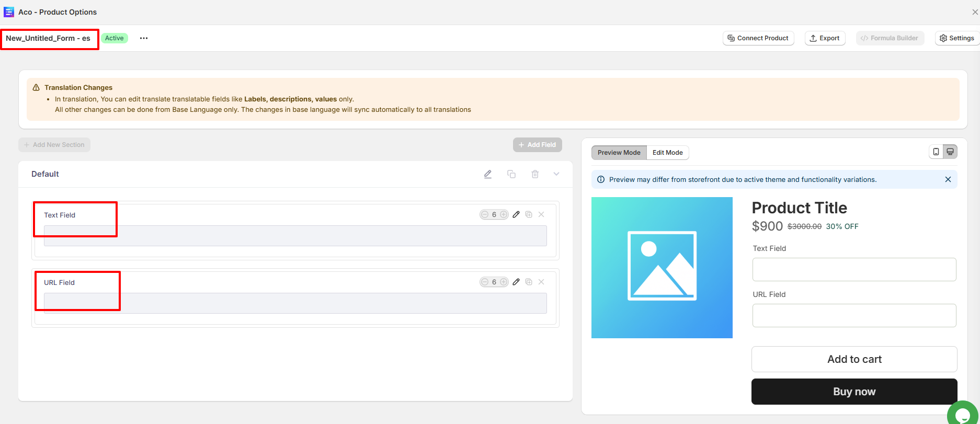Click the edit pencil icon for Default section
The image size is (980, 424).
[x=487, y=174]
